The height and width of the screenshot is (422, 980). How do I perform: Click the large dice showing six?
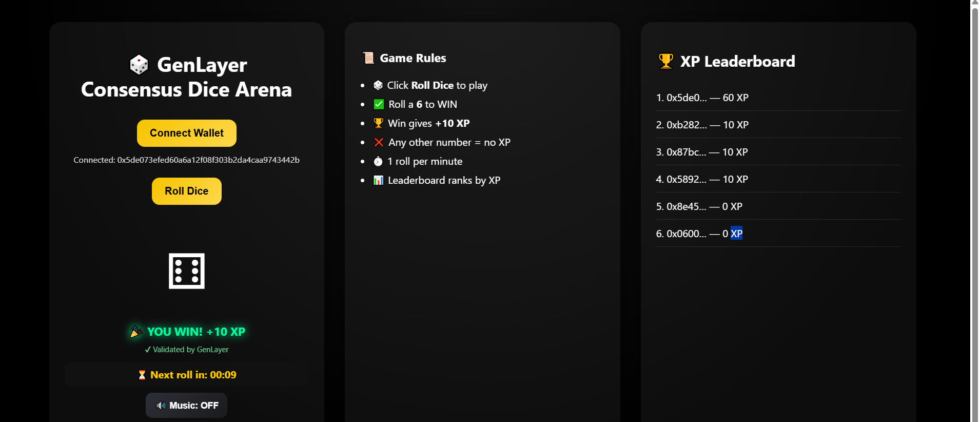186,271
